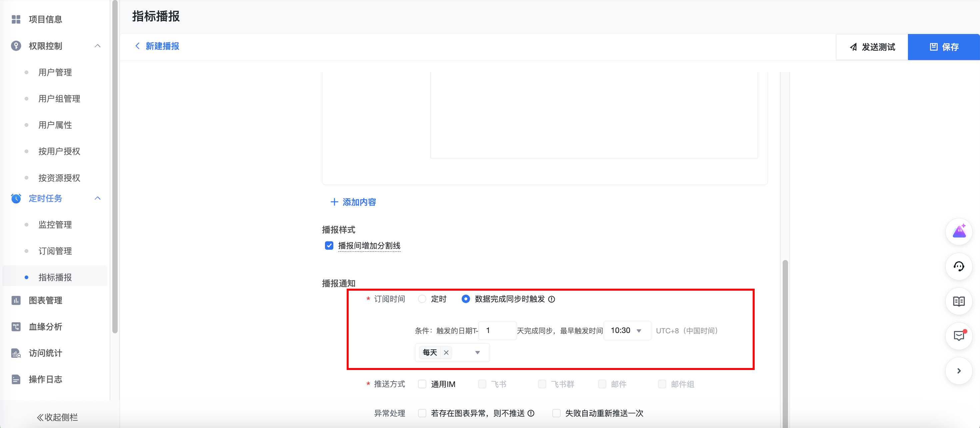Go to 监控管理 menu item
Viewport: 980px width, 428px height.
[55, 225]
